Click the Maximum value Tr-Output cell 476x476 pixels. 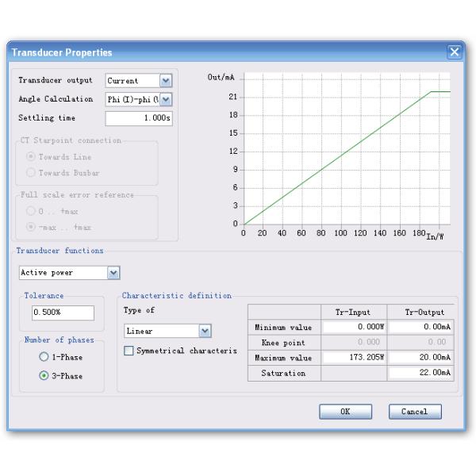(420, 358)
